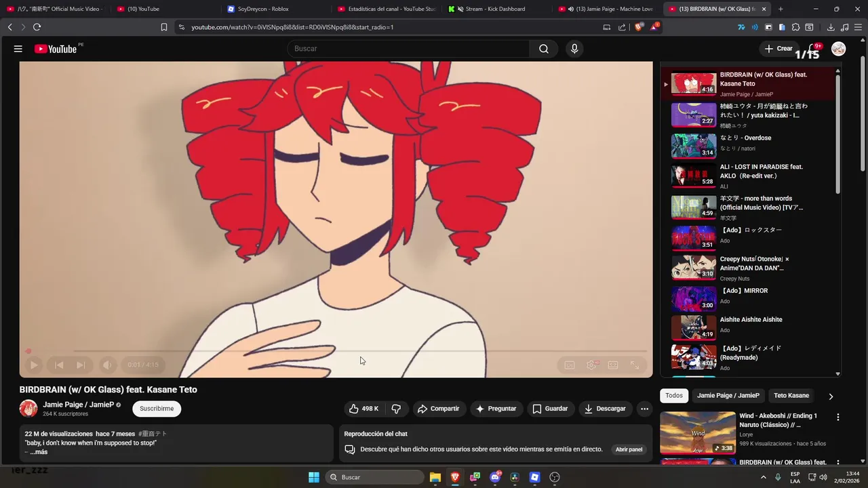Open YouTube notifications bell
This screenshot has width=868, height=488.
[x=814, y=49]
